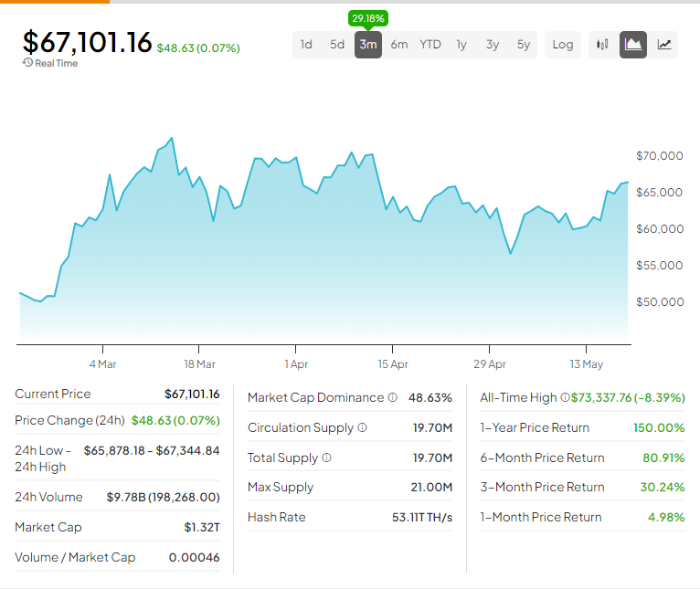Open Market Cap Dominance info icon
Viewport: 700px width, 589px height.
(392, 397)
